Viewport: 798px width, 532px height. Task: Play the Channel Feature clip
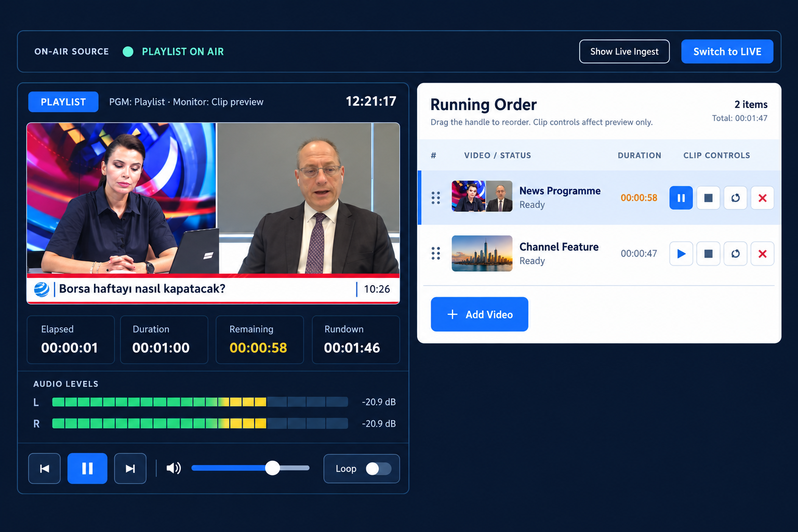(x=681, y=254)
